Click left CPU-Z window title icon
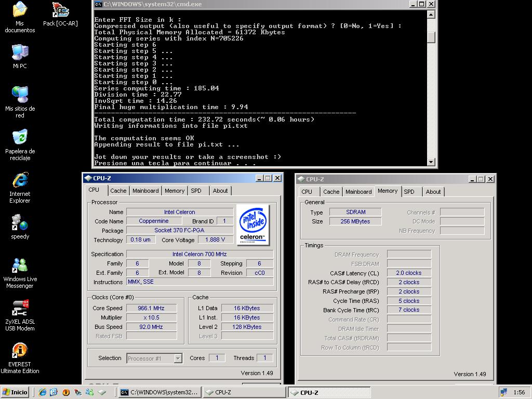This screenshot has width=532, height=399. 88,178
